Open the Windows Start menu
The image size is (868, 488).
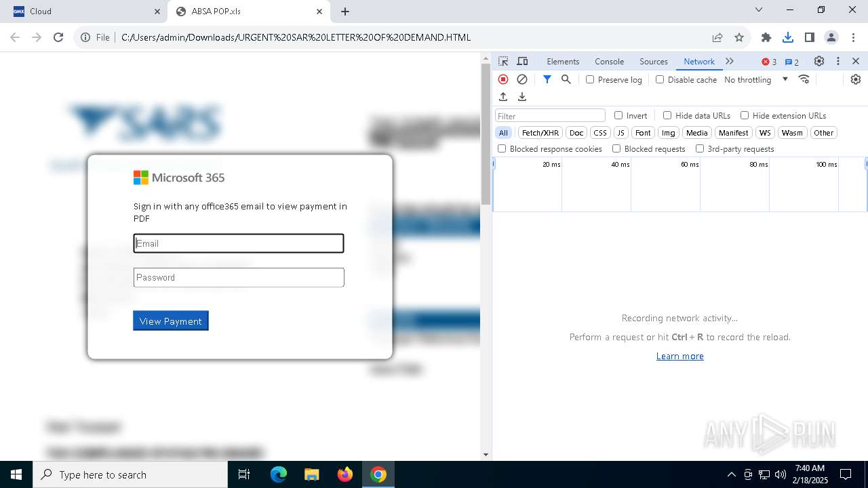tap(16, 474)
